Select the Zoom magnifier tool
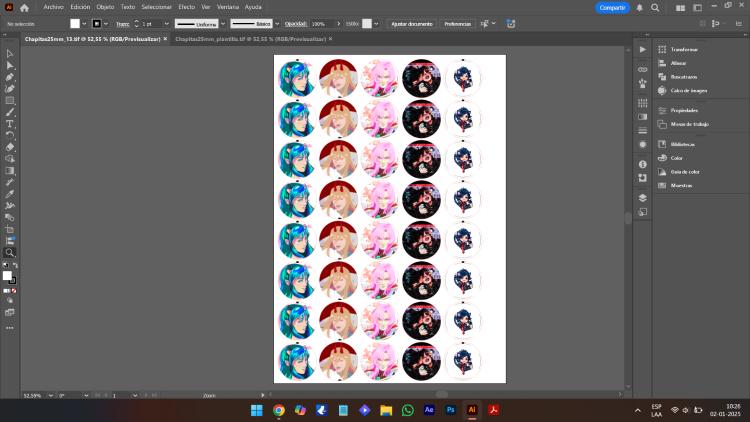Image resolution: width=750 pixels, height=422 pixels. tap(10, 252)
